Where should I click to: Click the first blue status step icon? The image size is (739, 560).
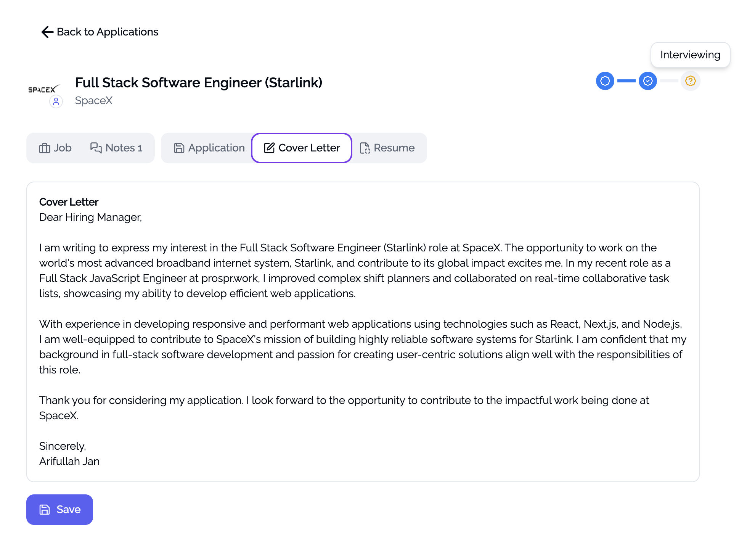click(x=605, y=81)
